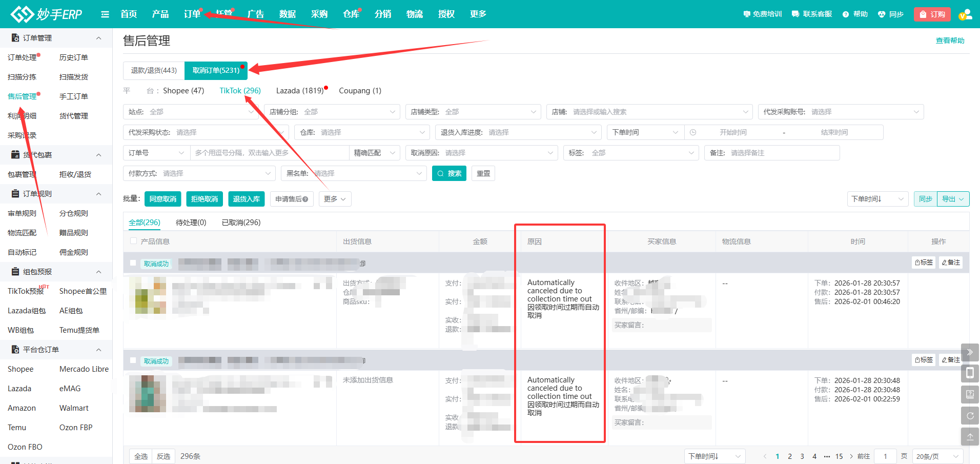Click the 同意取消 batch button
This screenshot has width=980, height=464.
click(163, 199)
